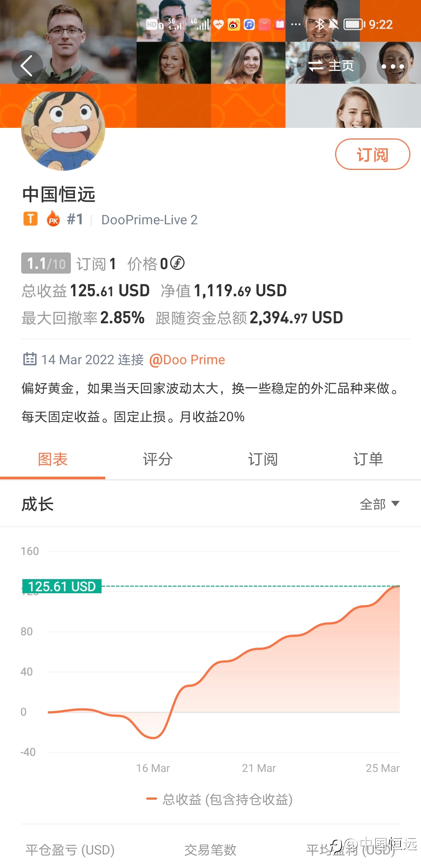Tap the back arrow icon
The height and width of the screenshot is (868, 421).
(27, 66)
